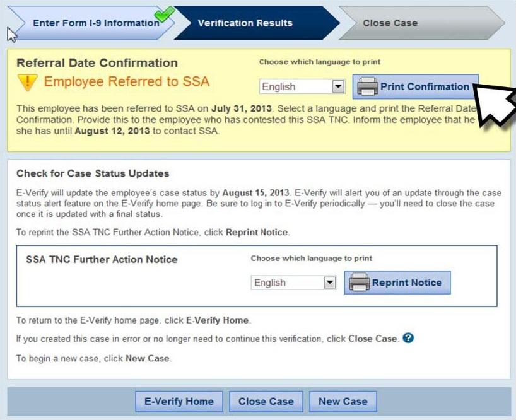Click bold E-Verify Home text in instructions

[x=217, y=320]
